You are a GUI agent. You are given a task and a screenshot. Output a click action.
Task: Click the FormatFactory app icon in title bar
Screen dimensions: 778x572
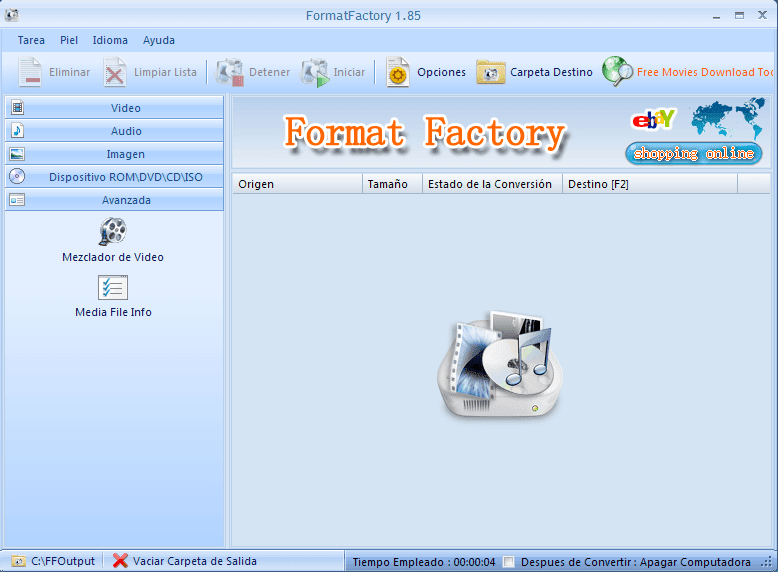click(12, 15)
